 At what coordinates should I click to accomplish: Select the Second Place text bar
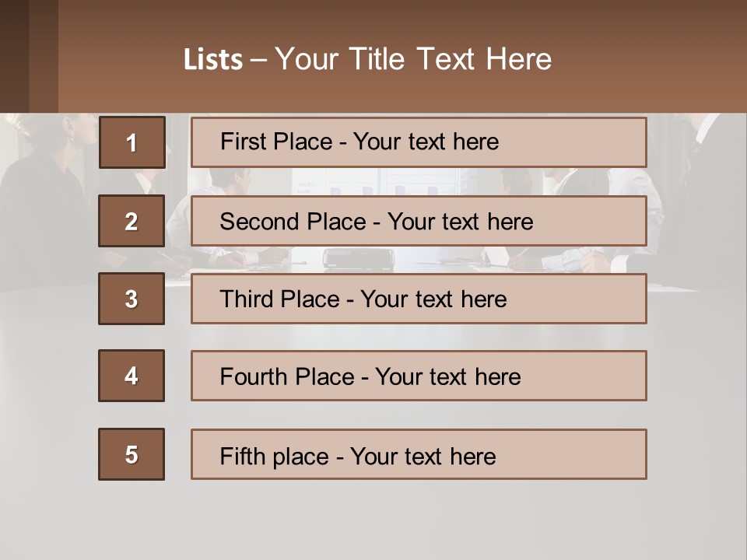click(x=419, y=221)
